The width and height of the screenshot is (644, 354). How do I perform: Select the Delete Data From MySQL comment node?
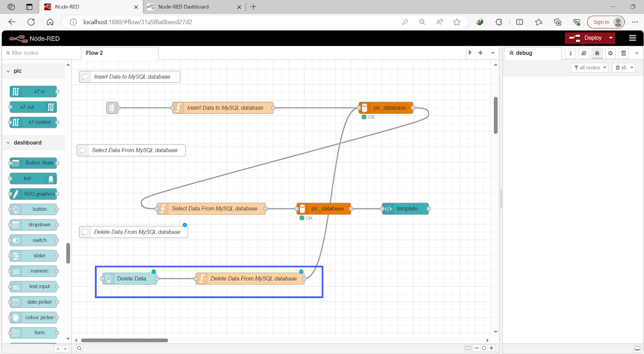134,232
